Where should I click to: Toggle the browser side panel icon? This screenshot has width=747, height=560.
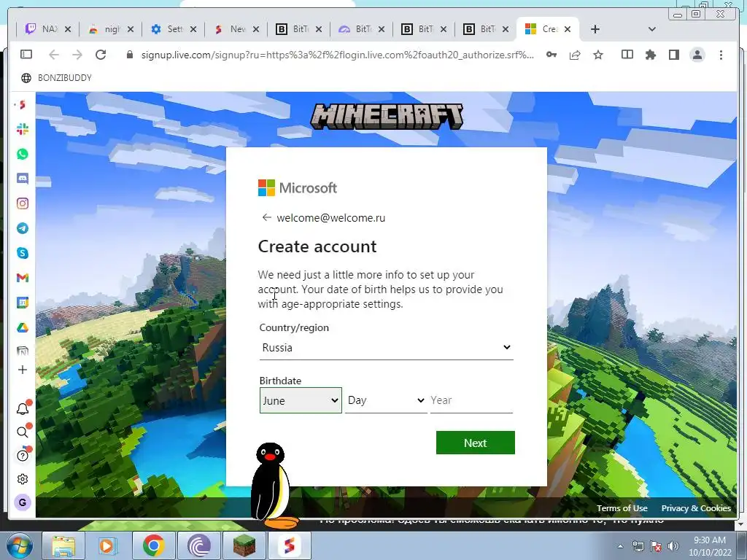[26, 55]
